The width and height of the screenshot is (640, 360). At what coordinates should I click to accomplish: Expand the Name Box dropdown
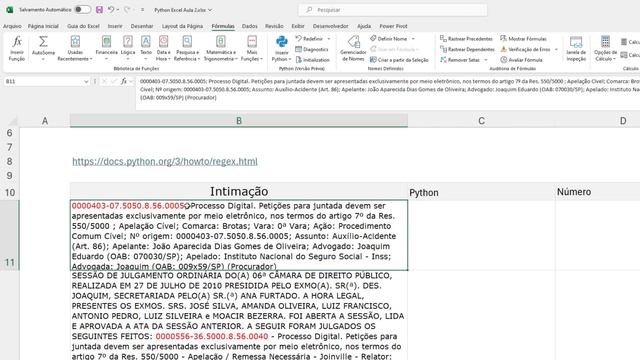(x=86, y=82)
